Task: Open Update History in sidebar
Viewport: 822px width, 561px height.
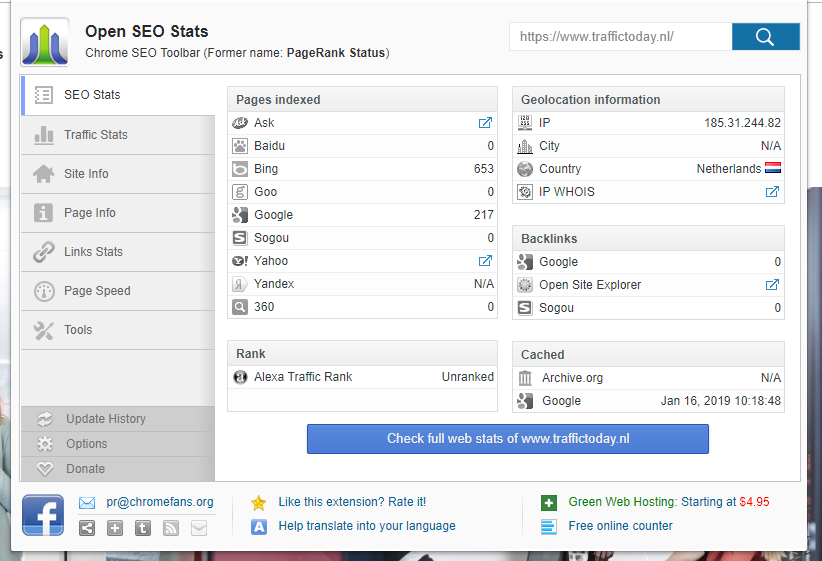Action: pyautogui.click(x=105, y=419)
